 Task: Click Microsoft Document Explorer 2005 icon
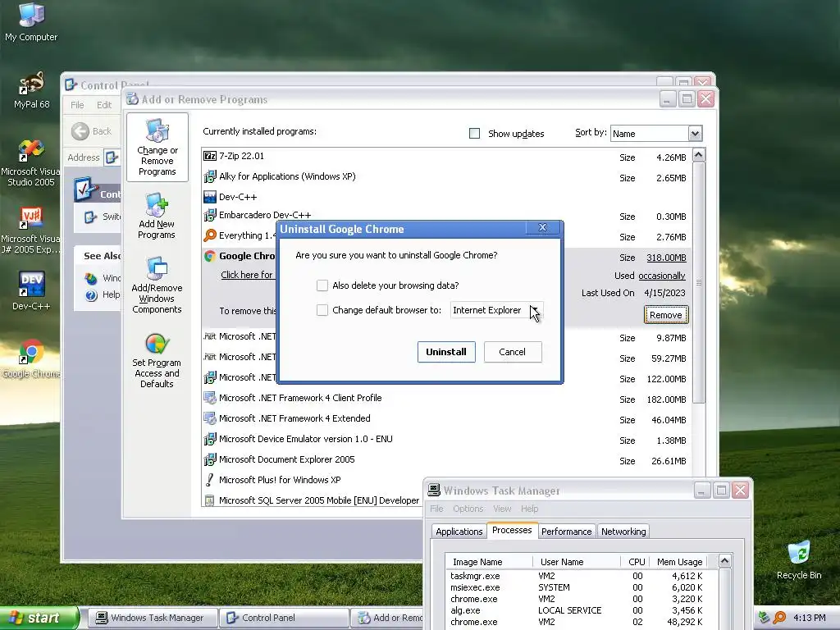coord(210,459)
